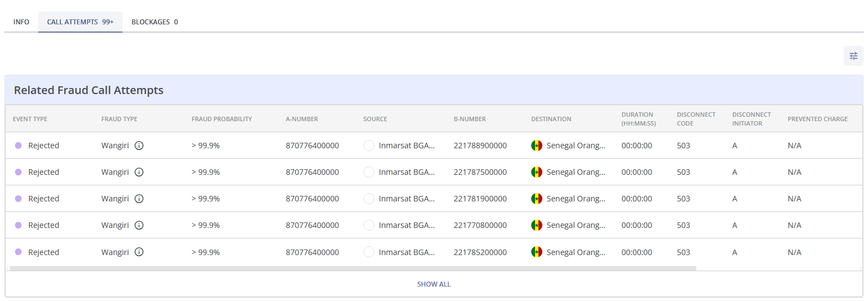The width and height of the screenshot is (868, 301).
Task: Click the Fraud Probability column header
Action: (x=222, y=119)
